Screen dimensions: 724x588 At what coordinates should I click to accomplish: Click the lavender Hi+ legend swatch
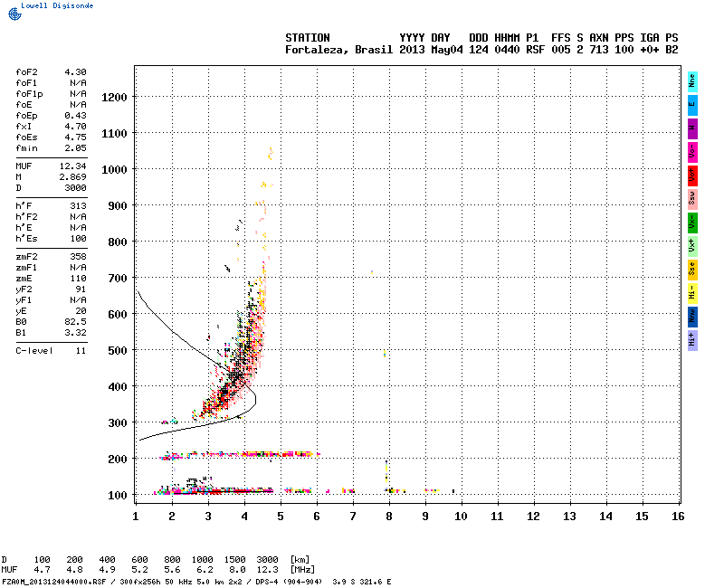692,341
